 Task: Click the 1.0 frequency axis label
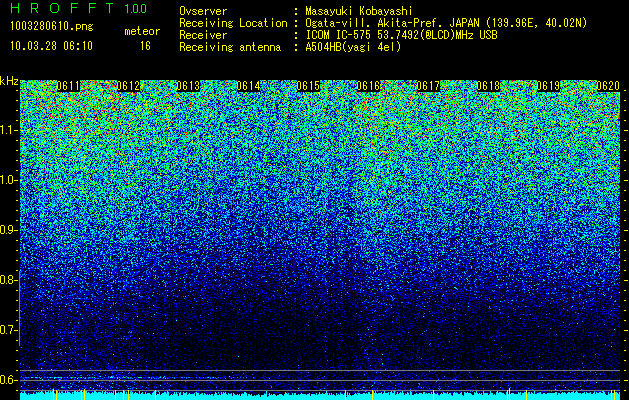click(8, 180)
